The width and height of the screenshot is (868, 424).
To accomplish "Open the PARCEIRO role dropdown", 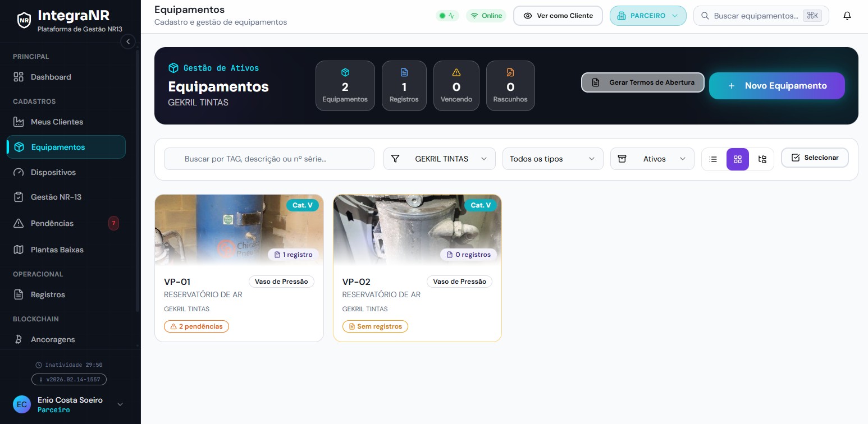I will 648,16.
